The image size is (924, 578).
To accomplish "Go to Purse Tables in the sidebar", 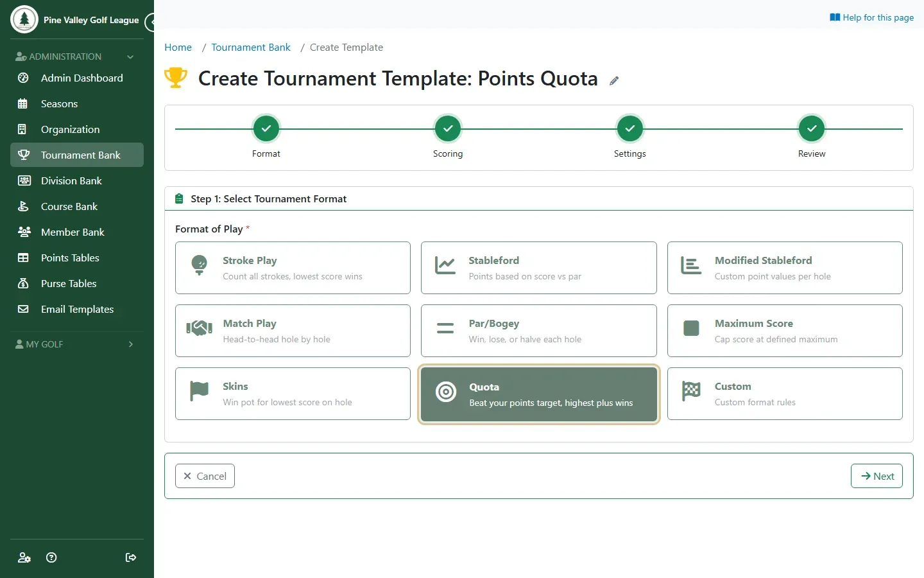I will (77, 283).
